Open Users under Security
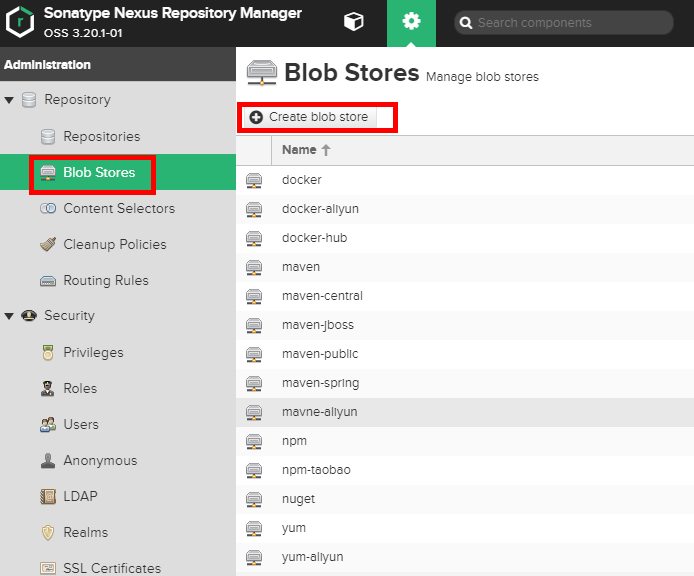 tap(81, 425)
